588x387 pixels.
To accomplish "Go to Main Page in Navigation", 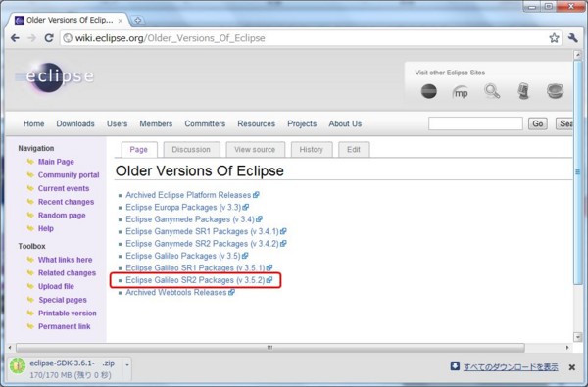I will pyautogui.click(x=56, y=162).
